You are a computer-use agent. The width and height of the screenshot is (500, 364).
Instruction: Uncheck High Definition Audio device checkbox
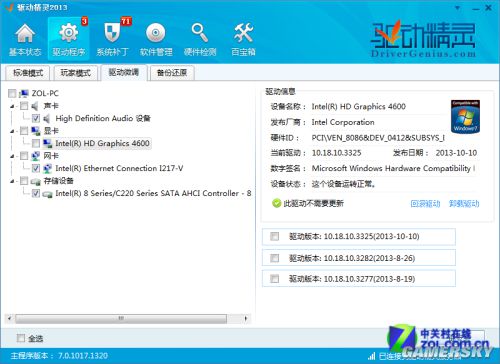click(36, 118)
